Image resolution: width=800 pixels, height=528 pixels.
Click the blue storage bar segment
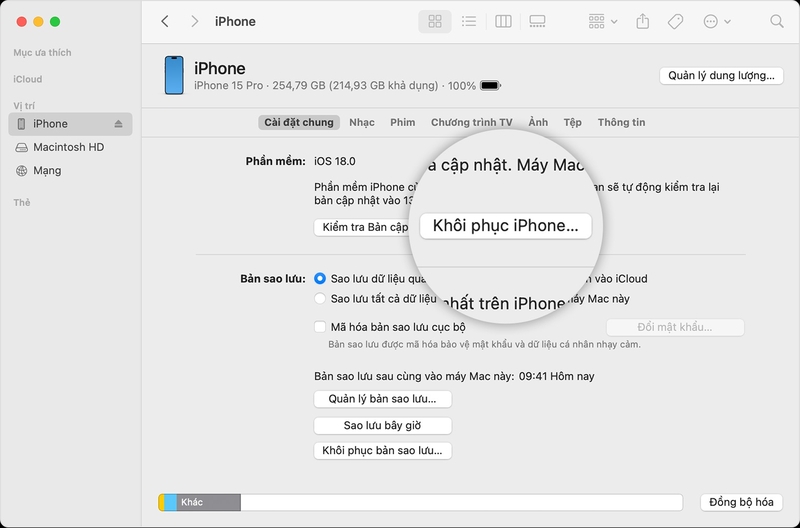171,502
